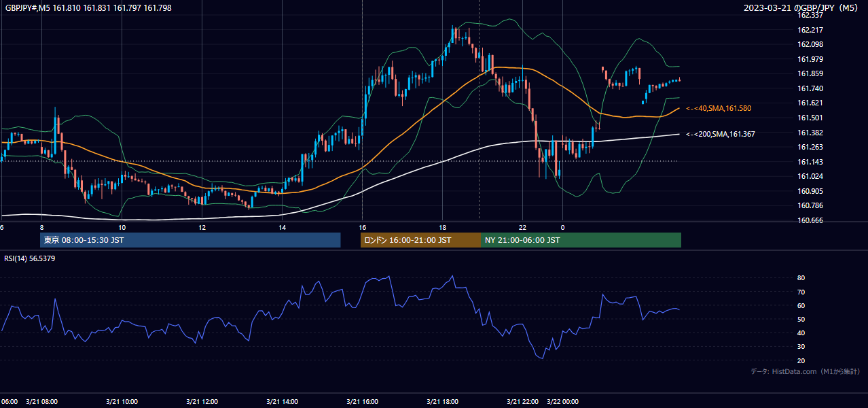Image resolution: width=868 pixels, height=408 pixels.
Task: Click RSI scale value 60
Action: coord(801,305)
